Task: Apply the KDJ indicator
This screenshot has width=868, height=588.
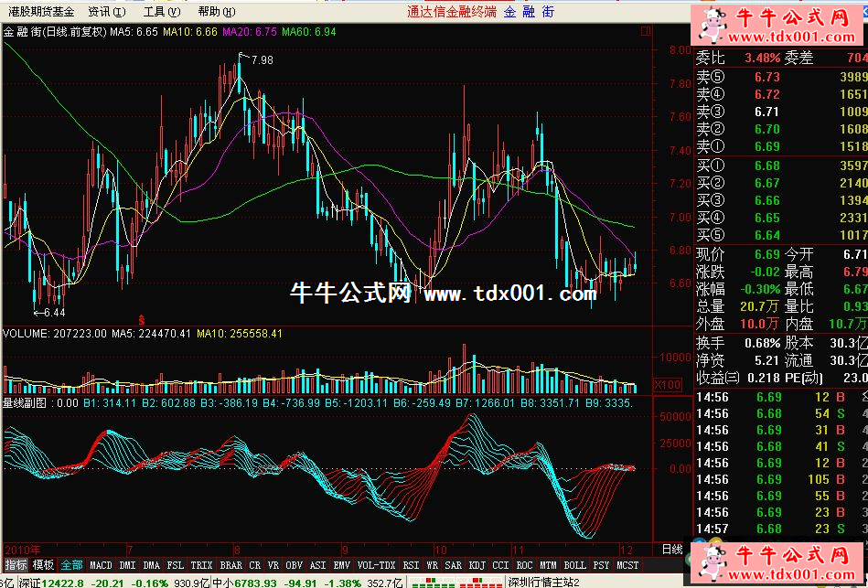Action: tap(477, 565)
